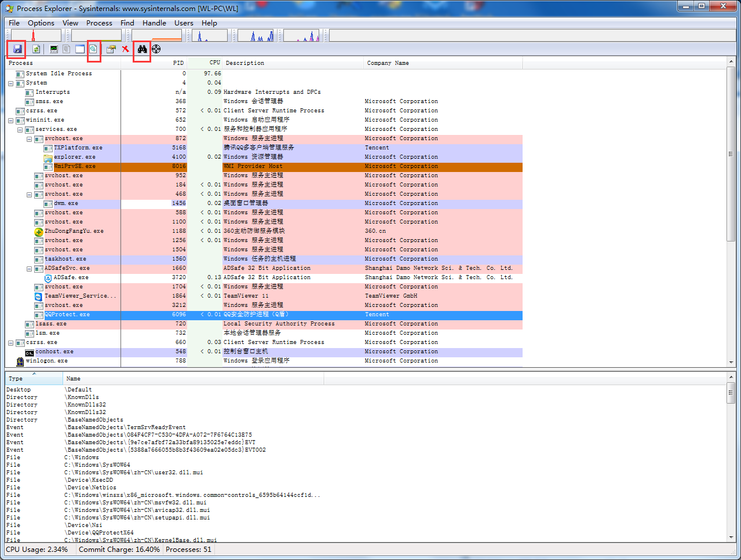Sort by the Company Name column header
The width and height of the screenshot is (741, 560).
(x=443, y=63)
